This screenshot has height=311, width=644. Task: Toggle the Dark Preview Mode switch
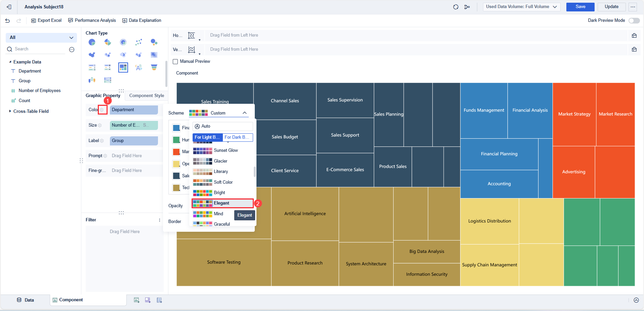pyautogui.click(x=634, y=20)
